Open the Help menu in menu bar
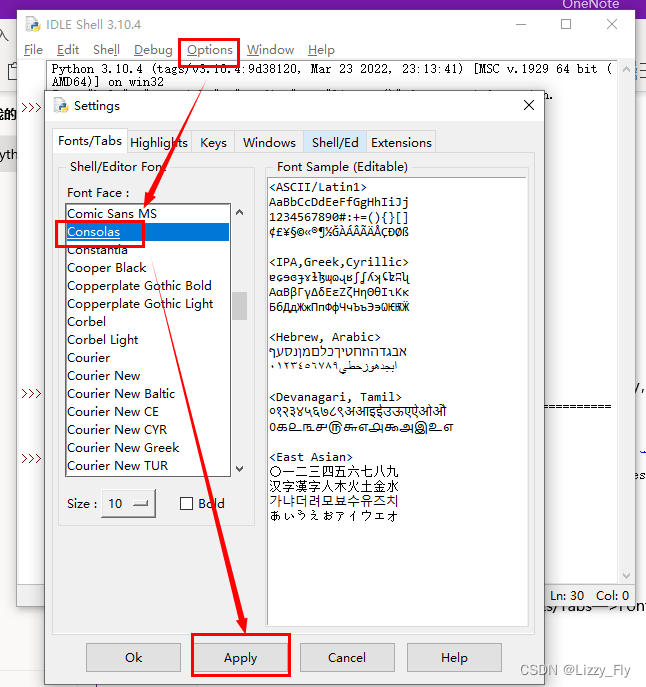The width and height of the screenshot is (646, 687). tap(321, 50)
